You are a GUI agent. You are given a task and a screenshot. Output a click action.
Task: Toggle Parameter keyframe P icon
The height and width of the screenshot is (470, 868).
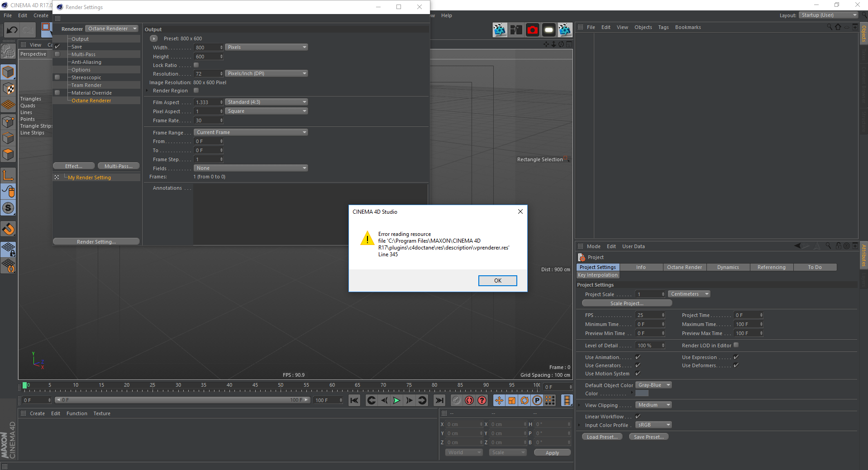tap(537, 400)
